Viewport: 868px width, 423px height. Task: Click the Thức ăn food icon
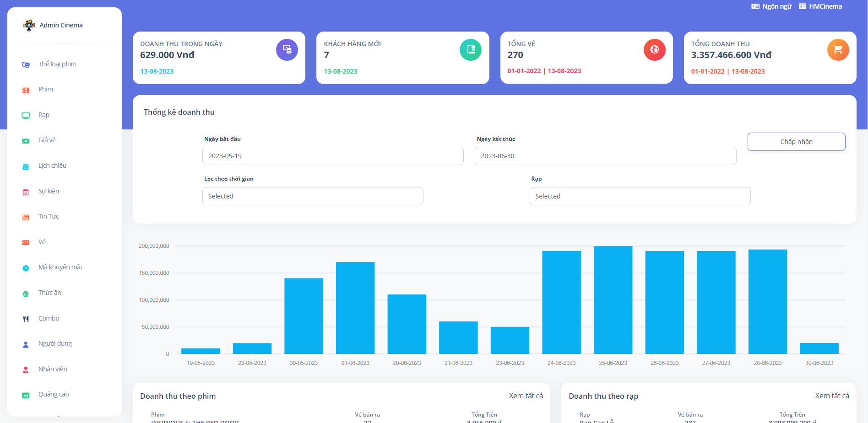click(x=26, y=294)
